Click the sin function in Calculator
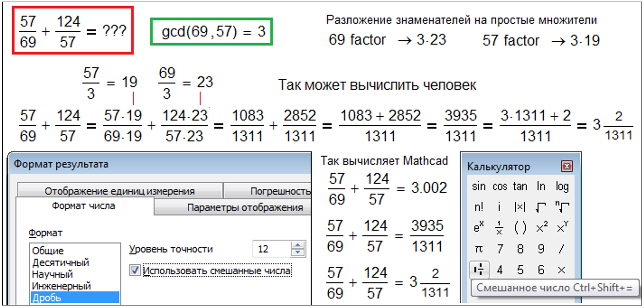Screen dimensions: 644x308 [478, 186]
